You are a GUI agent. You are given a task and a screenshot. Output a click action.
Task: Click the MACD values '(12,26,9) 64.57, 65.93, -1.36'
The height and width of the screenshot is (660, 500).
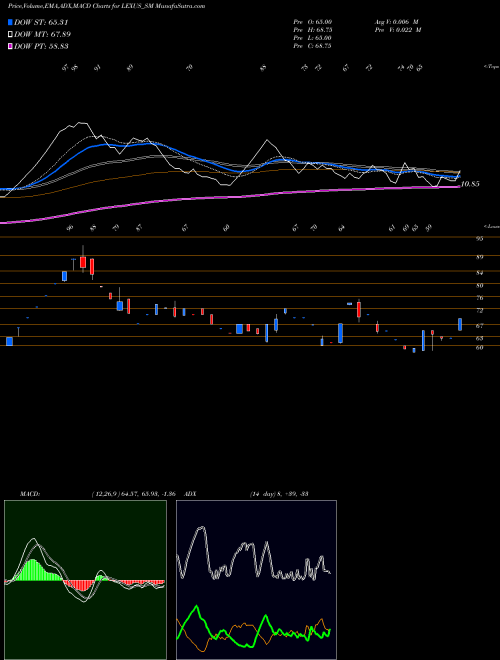coord(133,494)
